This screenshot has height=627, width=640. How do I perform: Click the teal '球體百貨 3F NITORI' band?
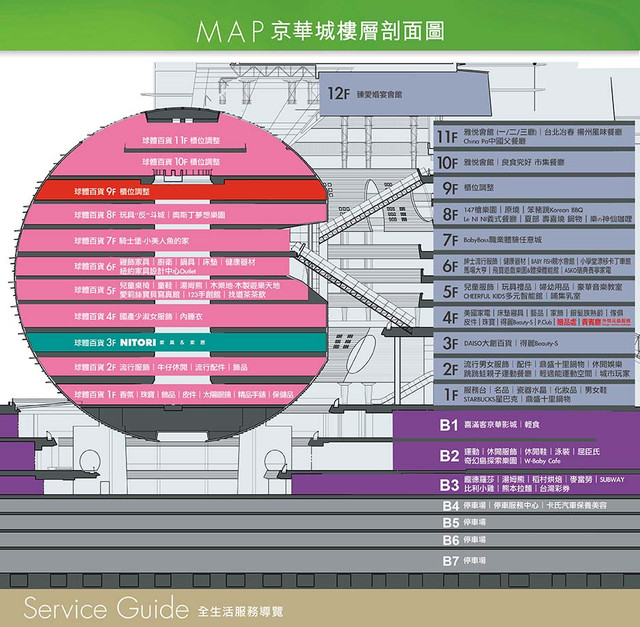178,342
